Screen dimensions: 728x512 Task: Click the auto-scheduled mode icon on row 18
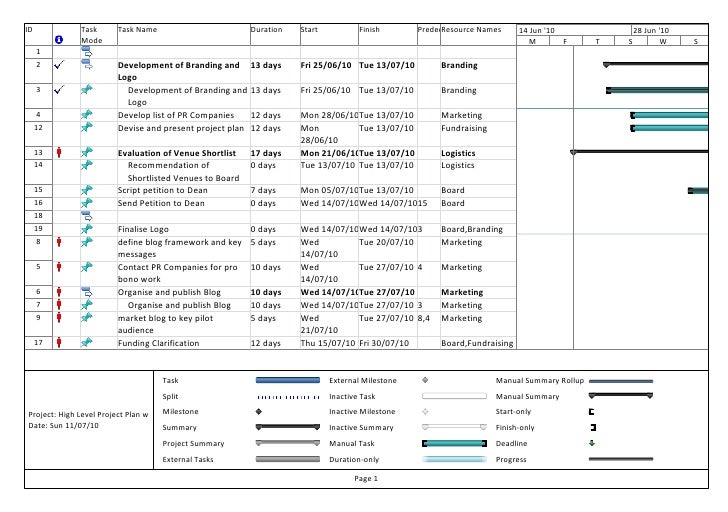pyautogui.click(x=87, y=216)
